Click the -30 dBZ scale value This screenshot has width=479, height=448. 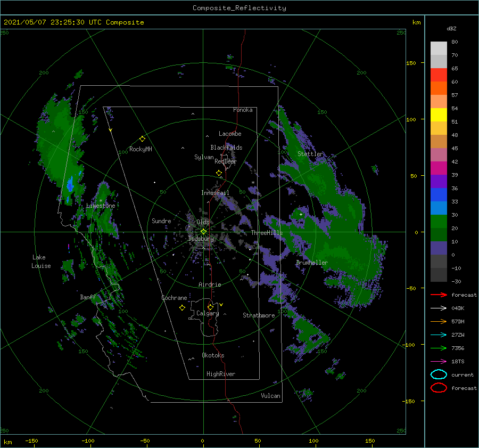(456, 281)
